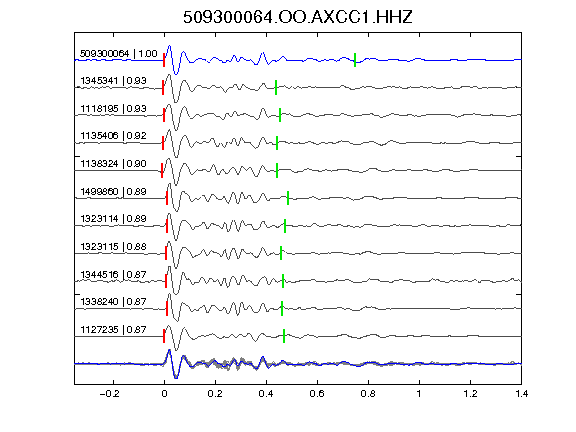Click the green end marker on blue top trace

[355, 60]
